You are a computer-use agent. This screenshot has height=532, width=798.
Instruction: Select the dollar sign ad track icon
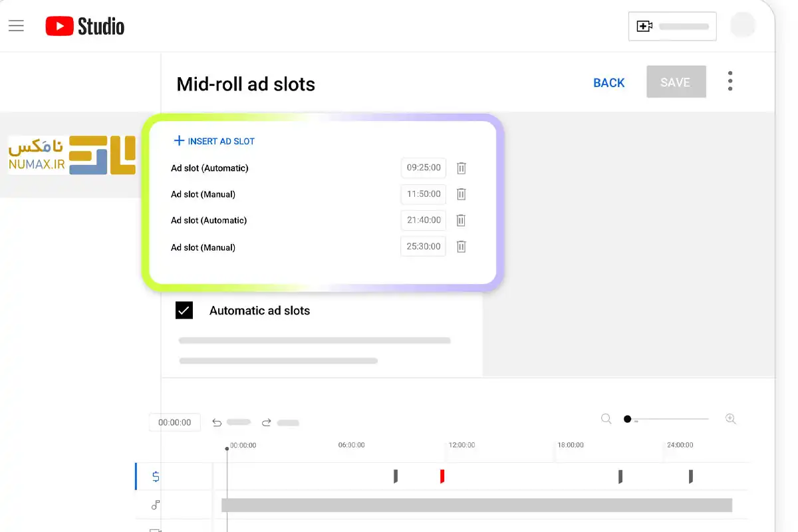tap(156, 476)
